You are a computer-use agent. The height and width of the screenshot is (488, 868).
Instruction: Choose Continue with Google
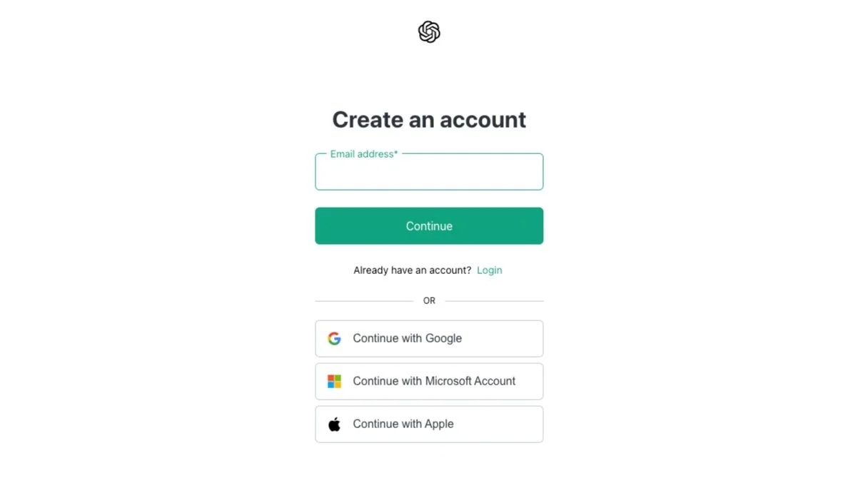[428, 338]
